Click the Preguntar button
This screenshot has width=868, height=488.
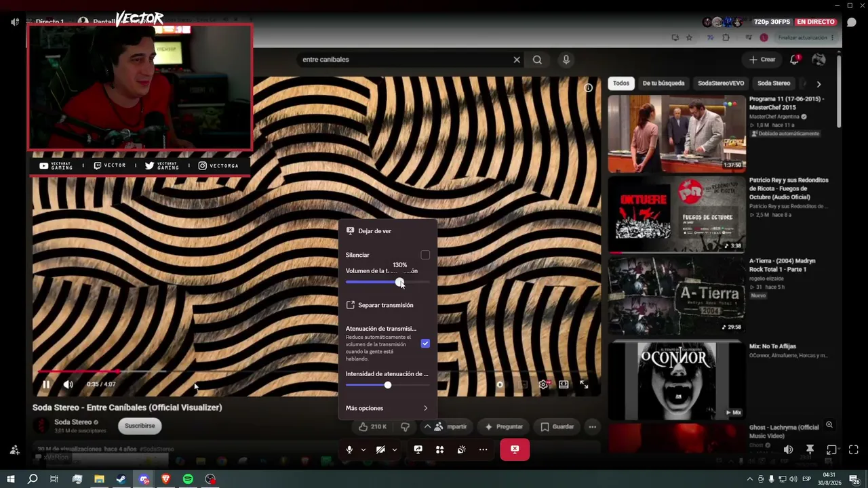click(x=503, y=426)
